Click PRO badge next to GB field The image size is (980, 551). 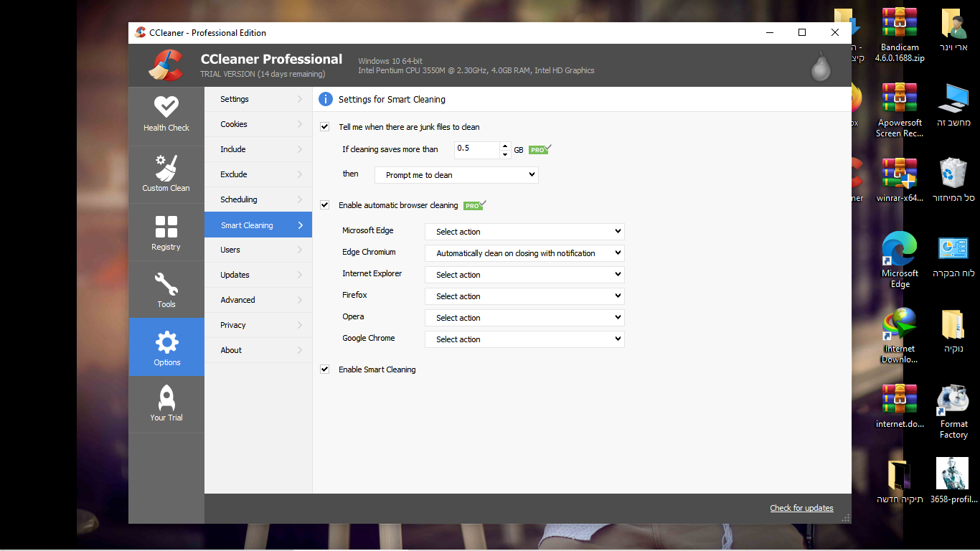(x=540, y=149)
